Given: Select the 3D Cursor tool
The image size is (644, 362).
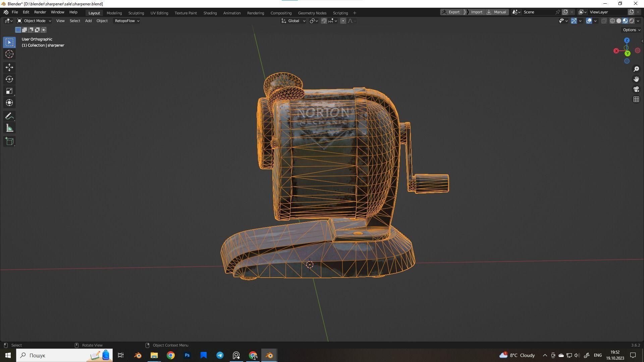Looking at the screenshot, I should coord(9,54).
